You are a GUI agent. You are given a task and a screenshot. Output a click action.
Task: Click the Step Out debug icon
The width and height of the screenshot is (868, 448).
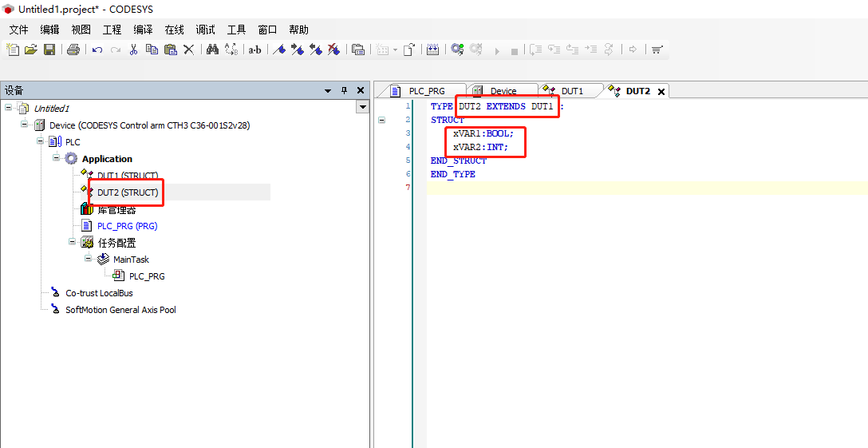pyautogui.click(x=572, y=50)
